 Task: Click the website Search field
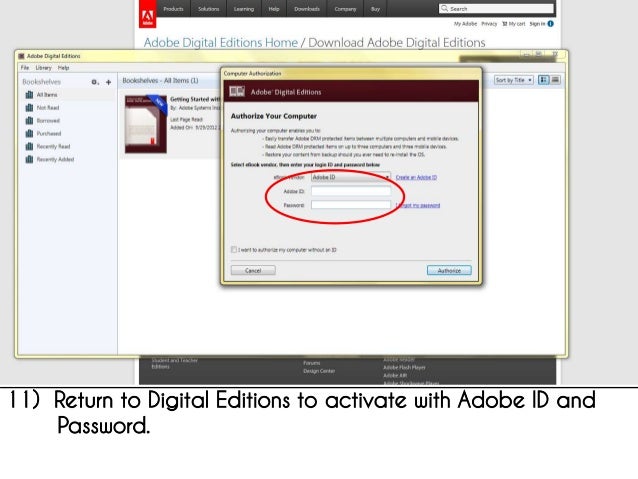(496, 9)
